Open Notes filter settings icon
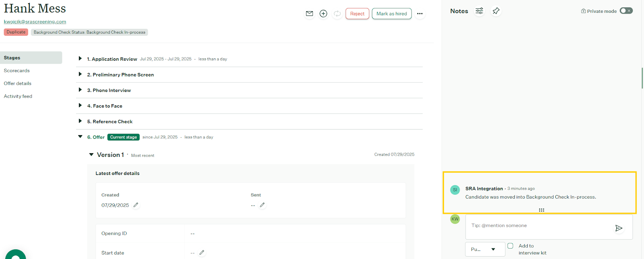 pos(479,11)
